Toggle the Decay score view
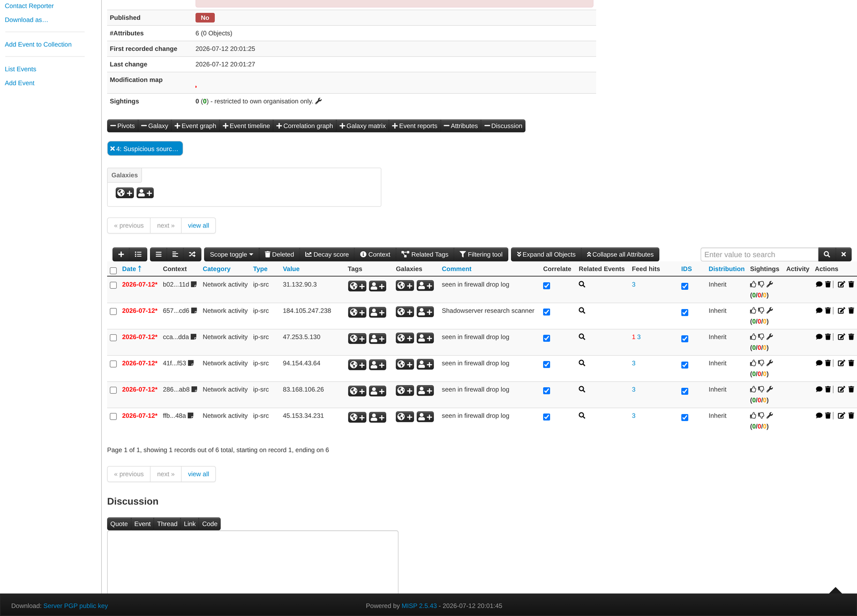The height and width of the screenshot is (616, 857). tap(327, 254)
